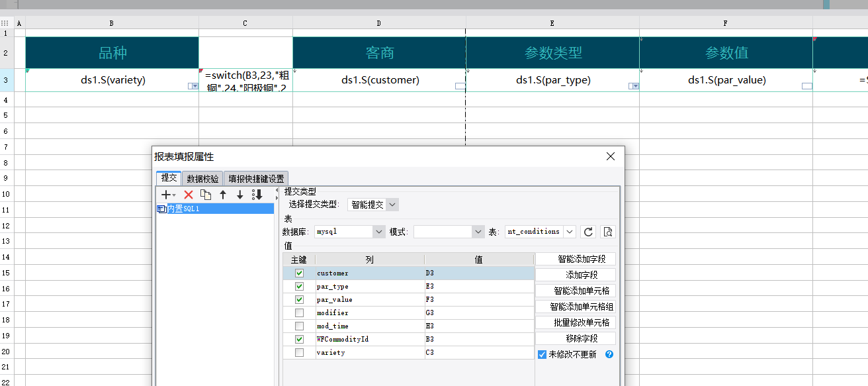Move 内置SQL1 up with the up arrow
This screenshot has width=868, height=386.
[x=223, y=195]
